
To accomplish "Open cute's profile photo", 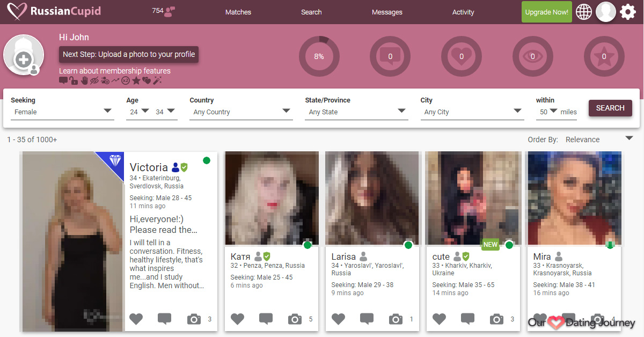I will (x=473, y=199).
